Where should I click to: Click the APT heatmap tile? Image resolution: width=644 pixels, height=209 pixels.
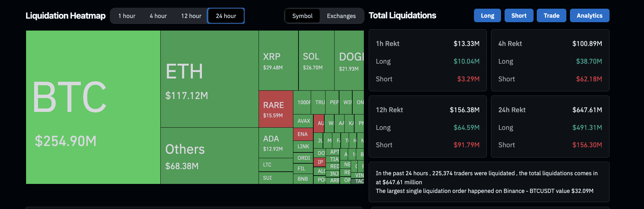tap(333, 152)
